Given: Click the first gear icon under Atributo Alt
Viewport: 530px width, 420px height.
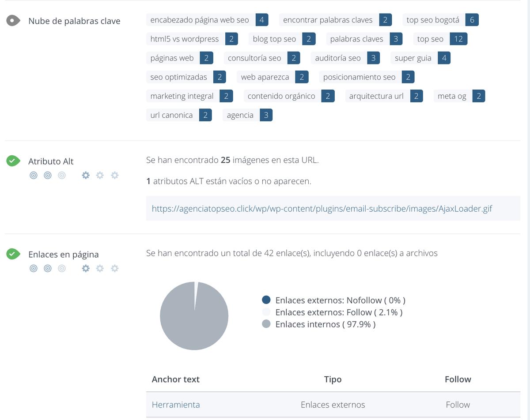Looking at the screenshot, I should point(86,175).
